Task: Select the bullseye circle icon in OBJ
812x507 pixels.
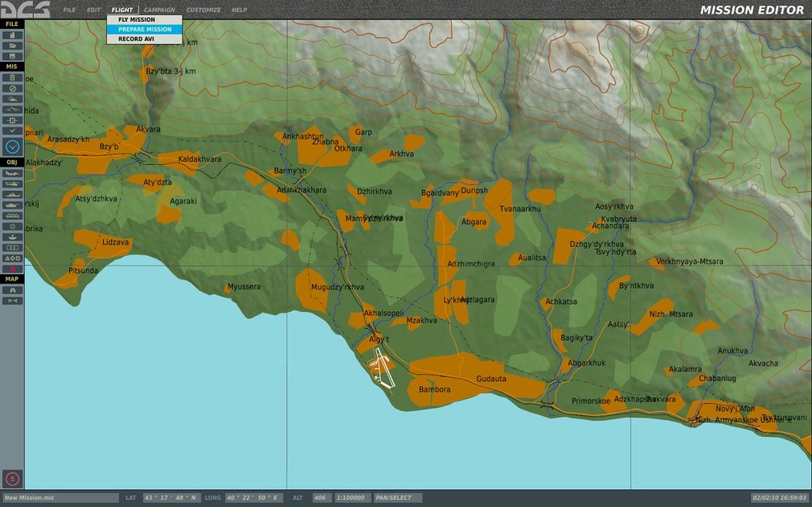Action: (x=12, y=227)
